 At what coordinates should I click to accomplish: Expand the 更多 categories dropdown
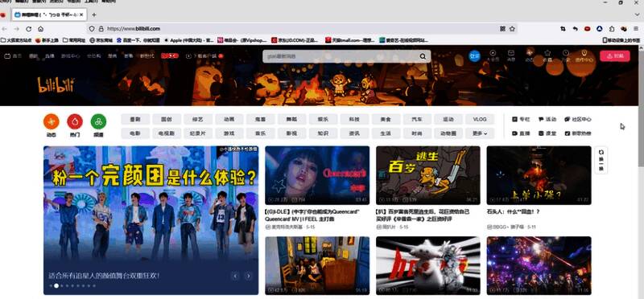(x=480, y=133)
